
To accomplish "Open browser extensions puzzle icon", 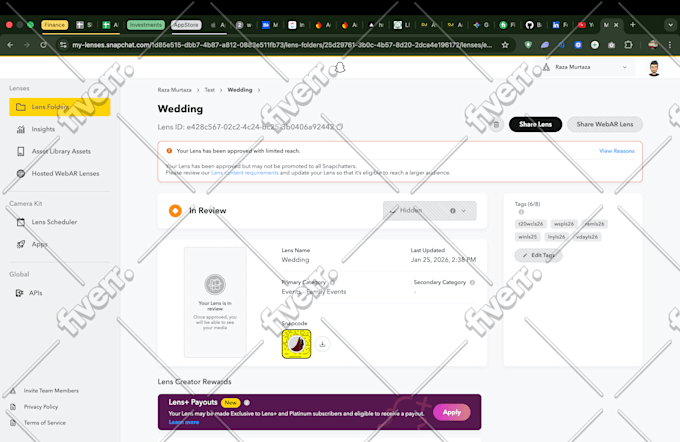I will (628, 45).
